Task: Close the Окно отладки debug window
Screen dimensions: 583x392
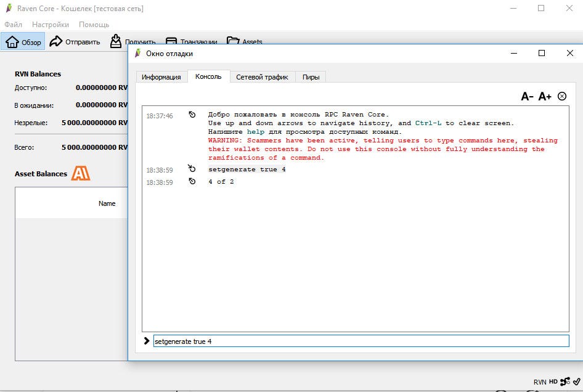Action: [569, 53]
